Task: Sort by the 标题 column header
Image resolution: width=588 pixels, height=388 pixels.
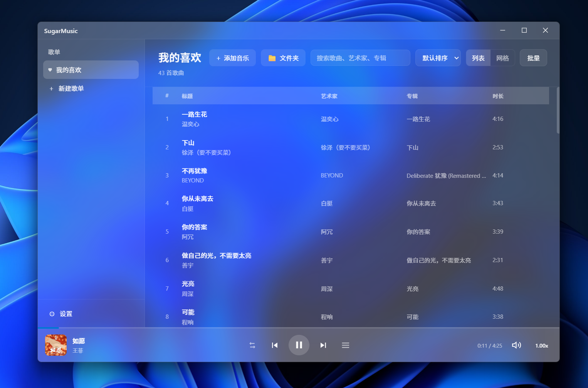Action: (187, 96)
